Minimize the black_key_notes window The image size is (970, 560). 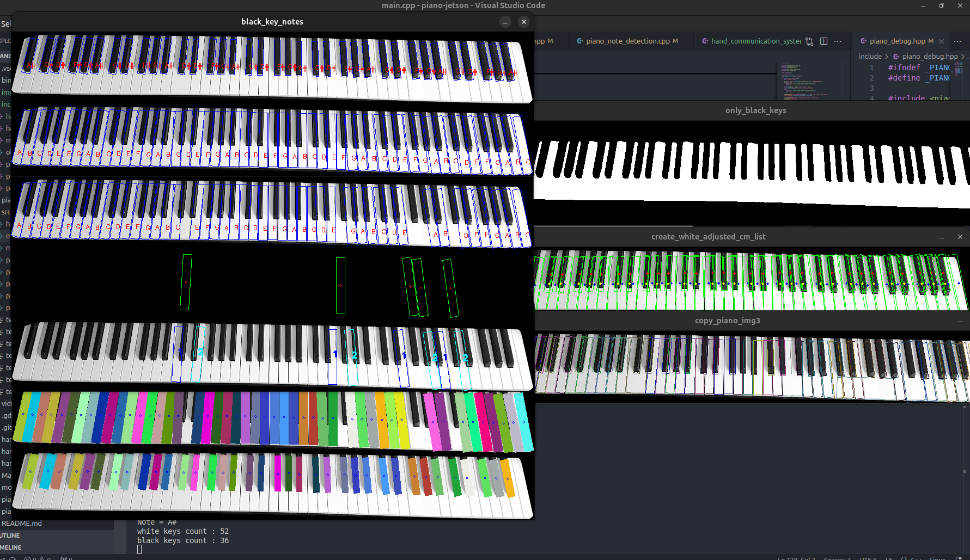505,22
